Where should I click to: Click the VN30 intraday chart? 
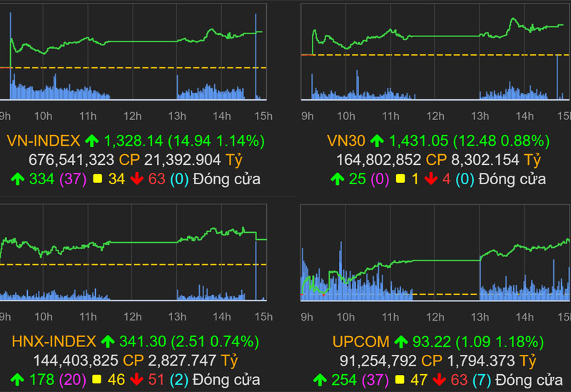436,51
